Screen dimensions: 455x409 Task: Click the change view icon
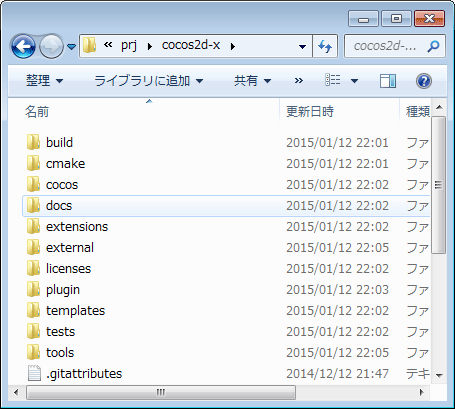[x=333, y=80]
